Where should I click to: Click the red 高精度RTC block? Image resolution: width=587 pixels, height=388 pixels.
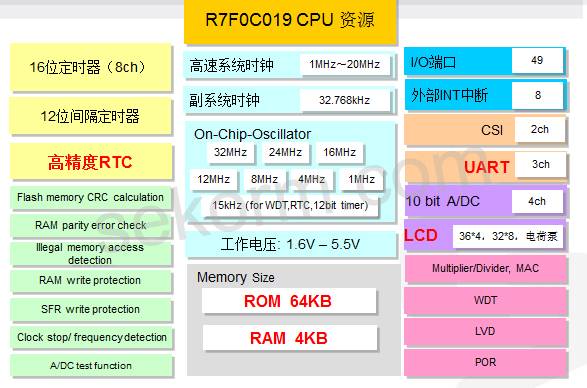click(91, 162)
